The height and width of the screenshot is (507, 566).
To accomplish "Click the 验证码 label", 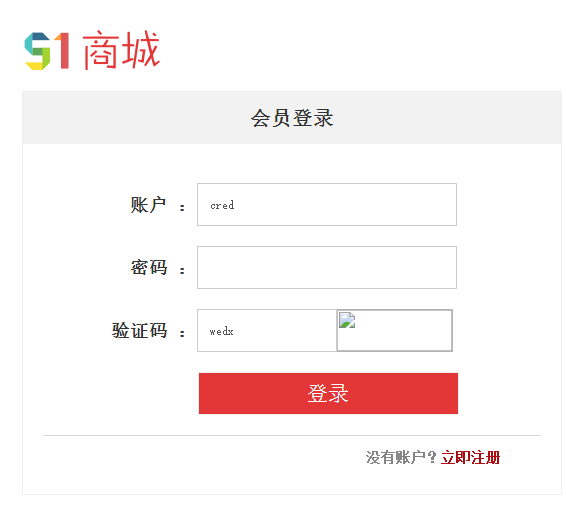I will point(139,331).
